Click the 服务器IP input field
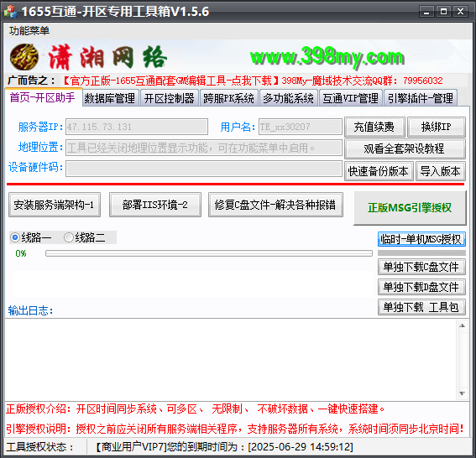The width and height of the screenshot is (476, 458). [137, 127]
